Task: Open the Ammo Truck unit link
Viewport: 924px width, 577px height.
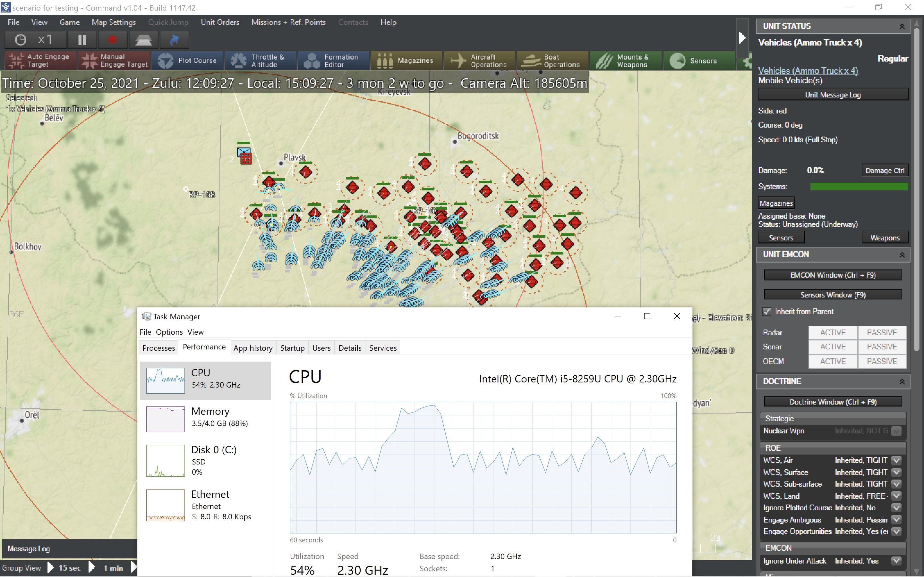Action: [808, 71]
